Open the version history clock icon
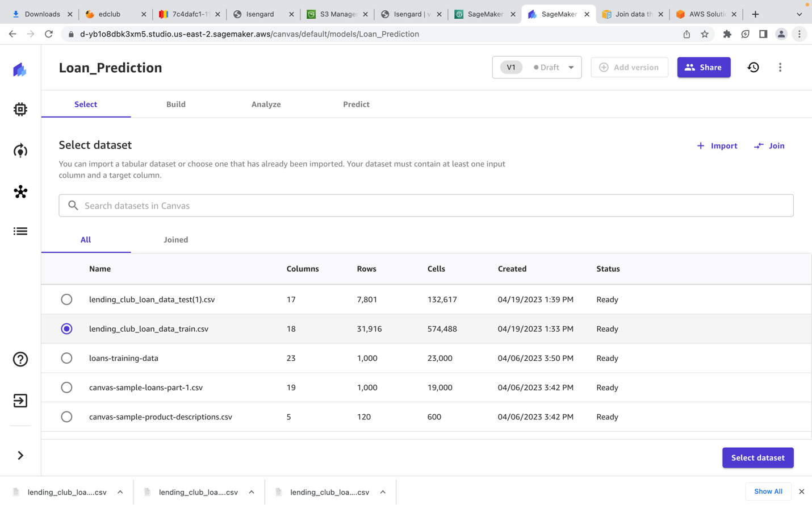 click(753, 68)
